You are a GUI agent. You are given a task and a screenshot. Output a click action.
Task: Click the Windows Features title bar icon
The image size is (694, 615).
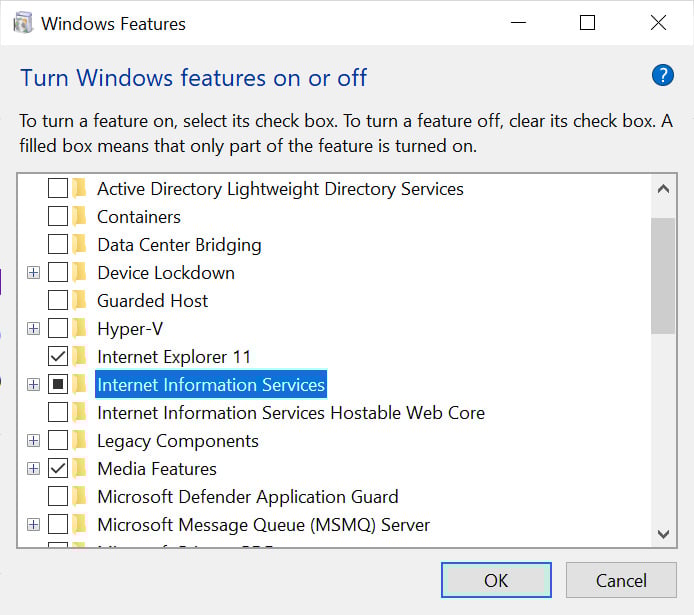tap(23, 23)
